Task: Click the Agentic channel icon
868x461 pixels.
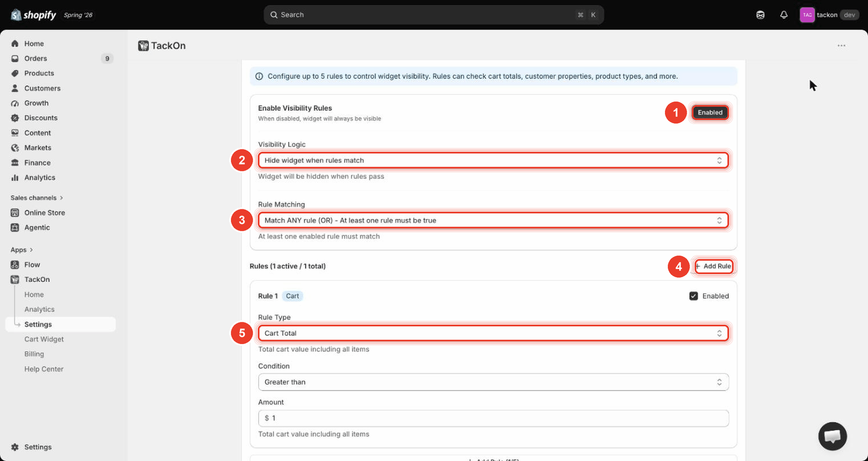Action: (x=15, y=228)
